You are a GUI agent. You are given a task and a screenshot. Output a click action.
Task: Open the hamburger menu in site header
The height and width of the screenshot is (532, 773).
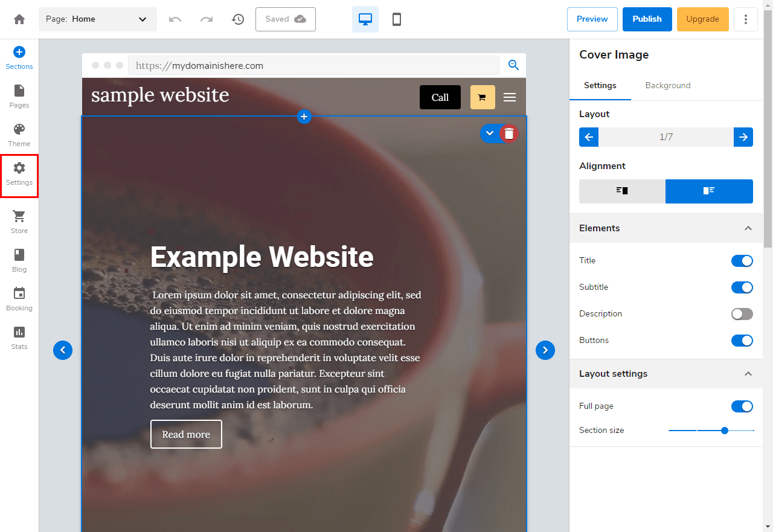[510, 97]
